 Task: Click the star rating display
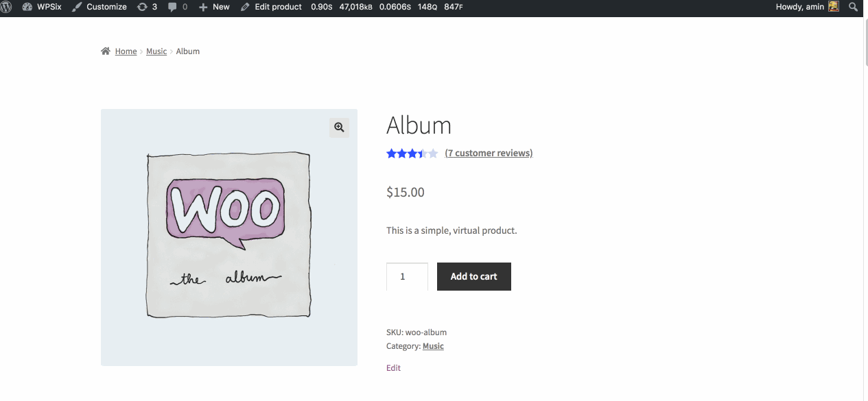412,154
